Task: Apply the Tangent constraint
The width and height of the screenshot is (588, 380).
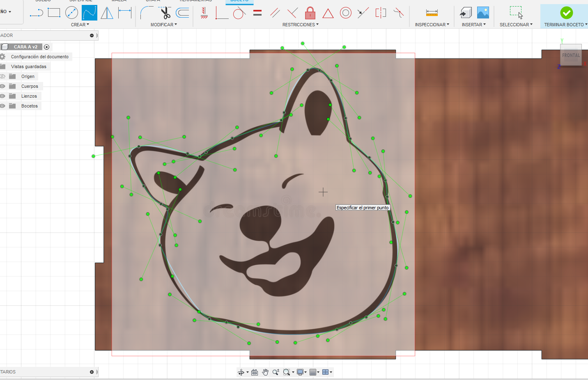Action: click(239, 13)
